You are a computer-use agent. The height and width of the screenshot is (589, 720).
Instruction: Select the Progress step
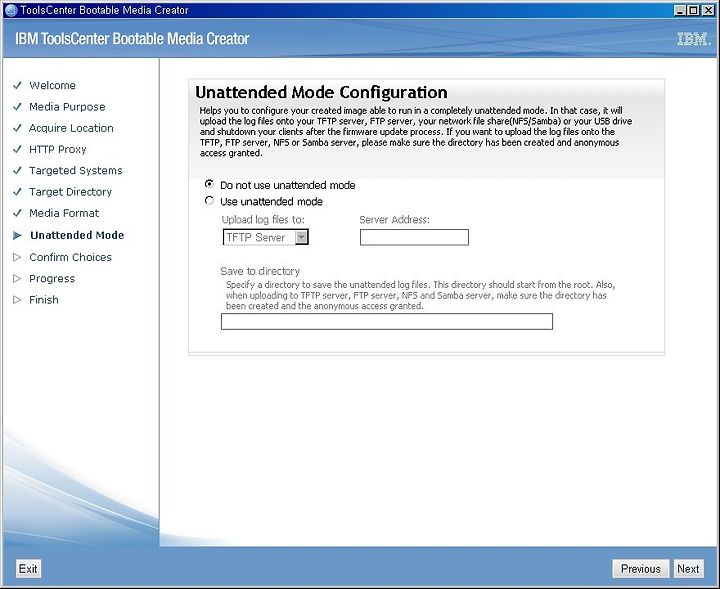point(52,279)
